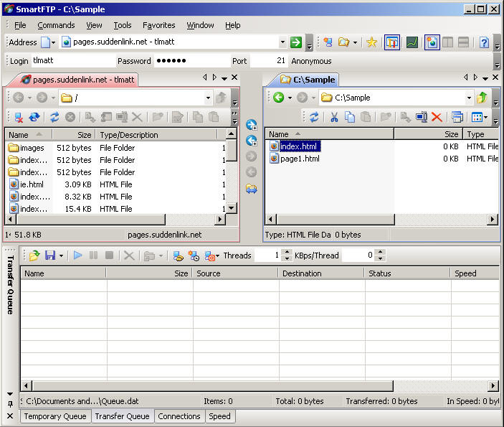Click the green Connect arrow button
Screen dimensions: 504x427
(295, 42)
